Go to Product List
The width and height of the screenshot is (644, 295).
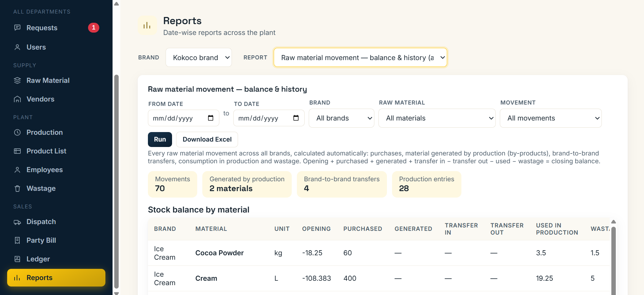pyautogui.click(x=56, y=151)
